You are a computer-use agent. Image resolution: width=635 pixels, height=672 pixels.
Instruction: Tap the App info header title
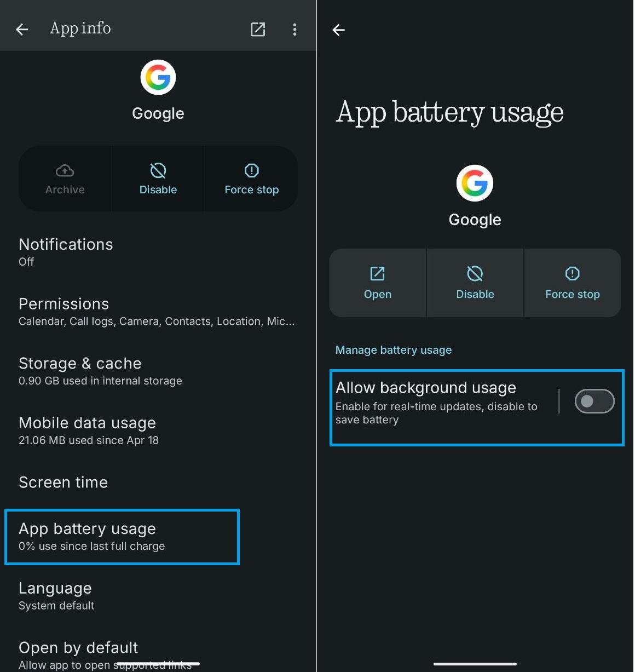point(80,28)
